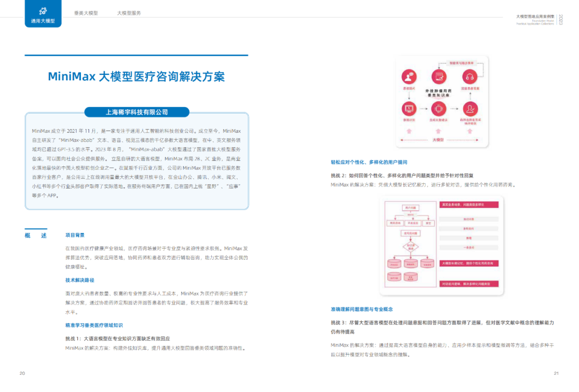Click the 其它 box in flowchart
The image size is (579, 392).
tap(428, 223)
